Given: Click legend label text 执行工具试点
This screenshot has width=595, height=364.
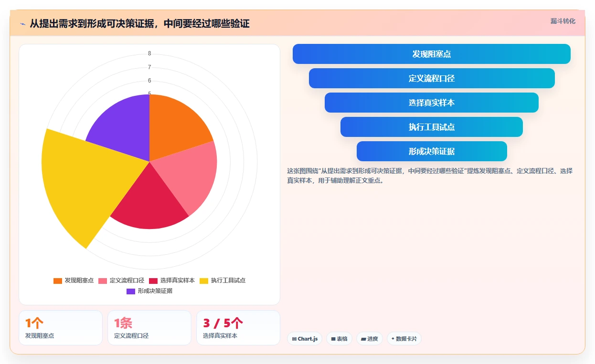Looking at the screenshot, I should (x=228, y=281).
